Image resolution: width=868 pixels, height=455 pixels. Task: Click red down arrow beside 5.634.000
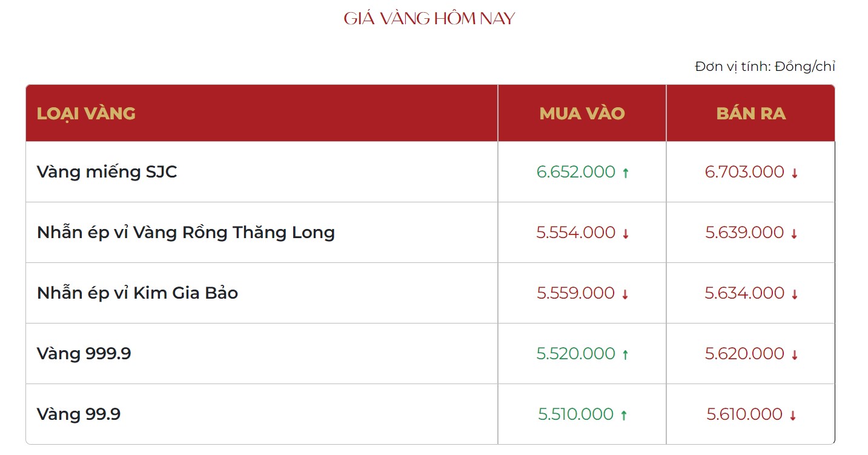[795, 294]
